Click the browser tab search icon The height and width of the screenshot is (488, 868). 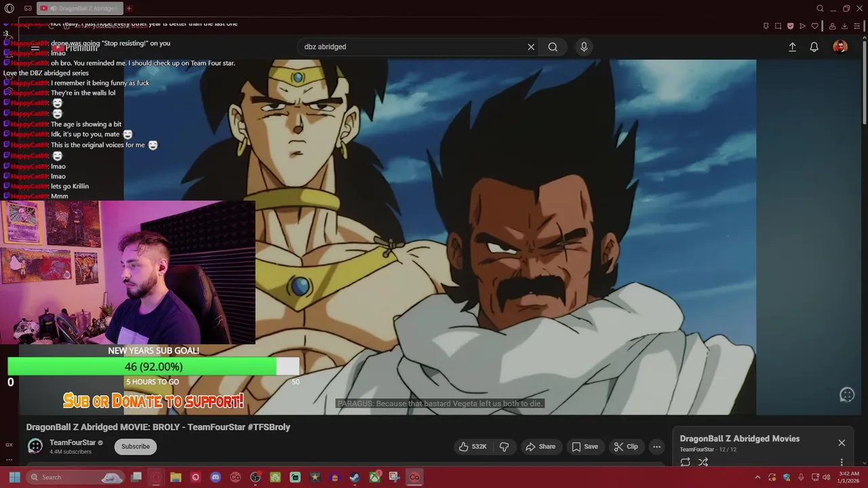pos(820,8)
